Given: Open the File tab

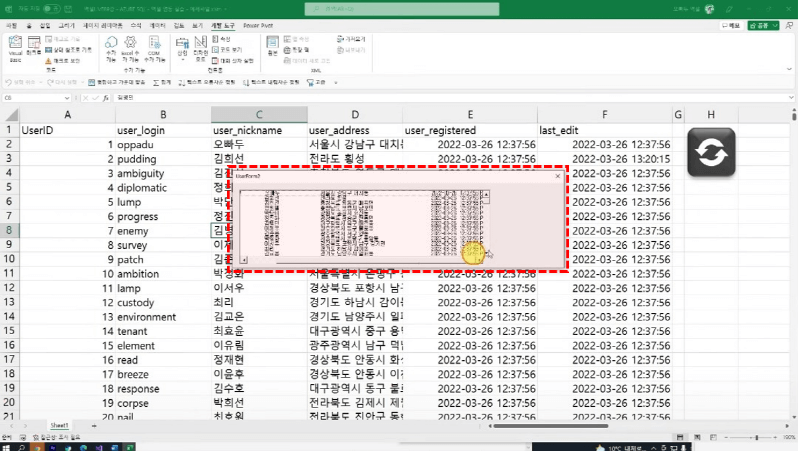Looking at the screenshot, I should pos(11,26).
